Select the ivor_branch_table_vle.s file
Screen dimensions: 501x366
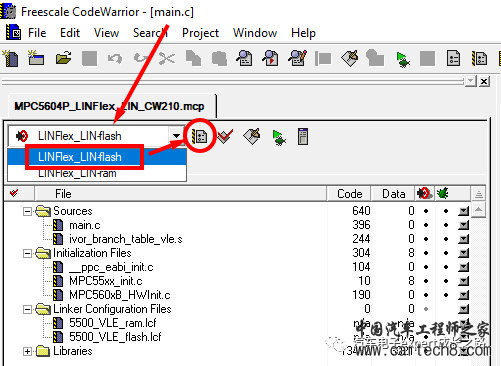[126, 239]
